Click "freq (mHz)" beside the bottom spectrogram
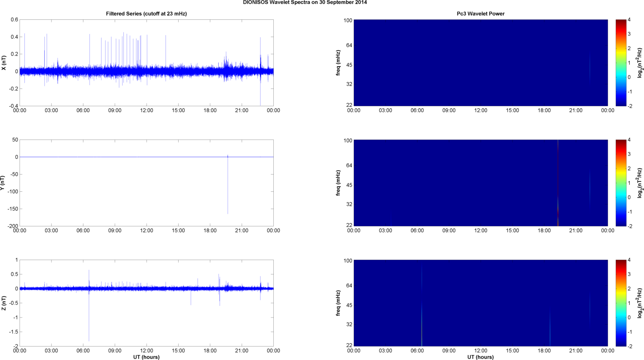This screenshot has width=644, height=360. 338,303
